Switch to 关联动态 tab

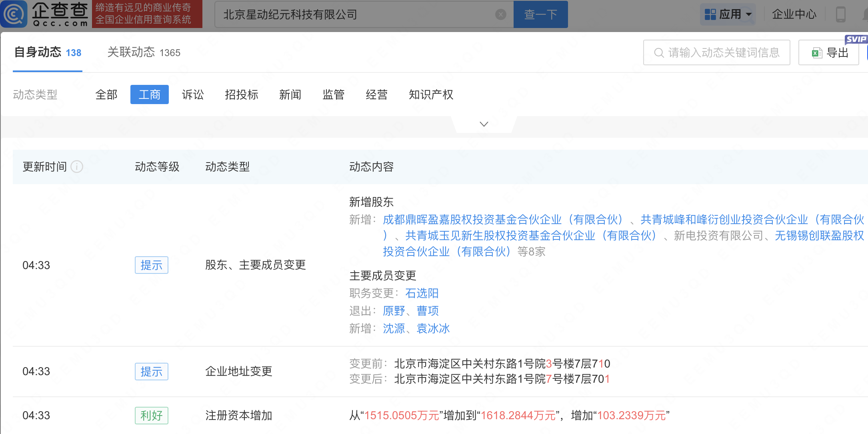point(144,52)
